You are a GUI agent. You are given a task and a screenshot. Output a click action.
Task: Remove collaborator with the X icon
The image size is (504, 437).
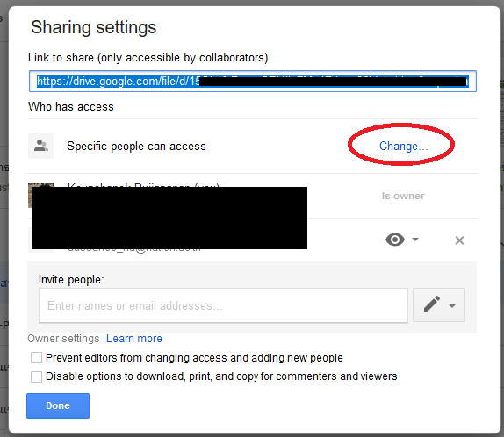click(459, 240)
